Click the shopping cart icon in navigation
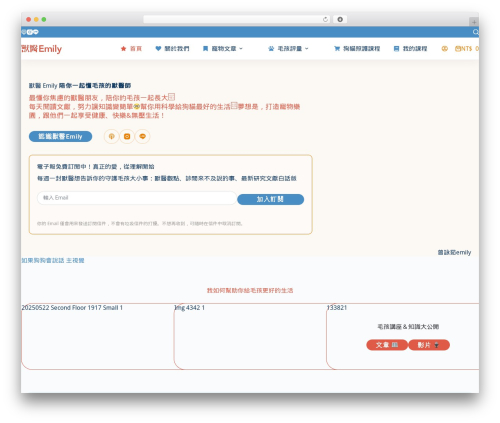The image size is (500, 423). coord(337,49)
